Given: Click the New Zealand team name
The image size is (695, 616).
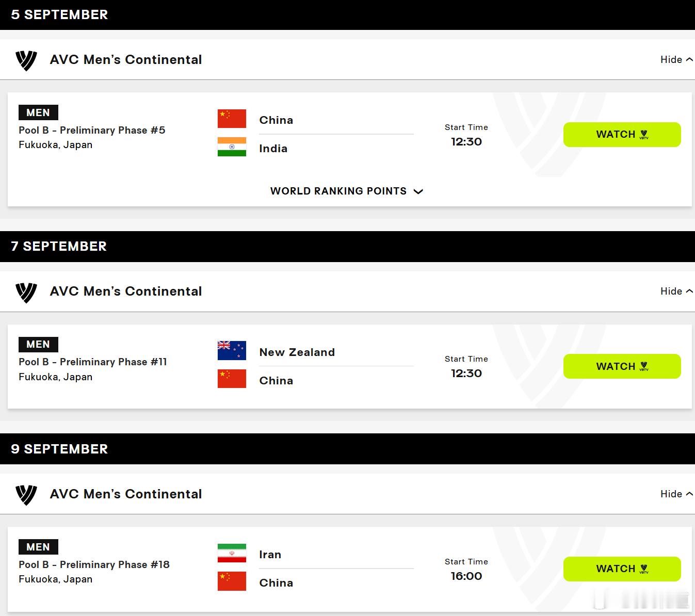Looking at the screenshot, I should pos(297,352).
